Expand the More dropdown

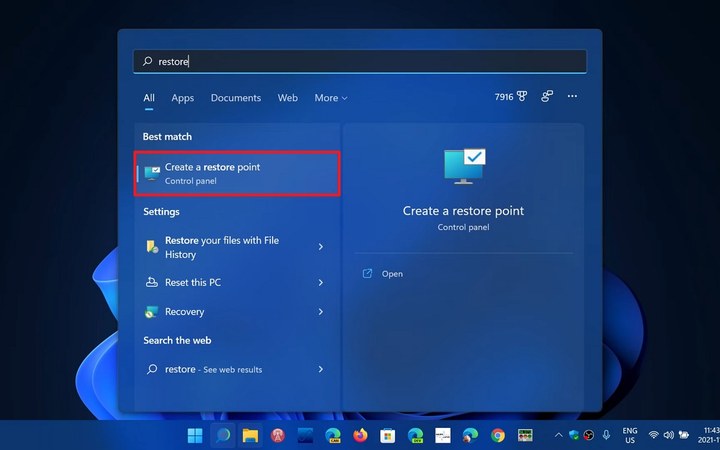click(331, 98)
